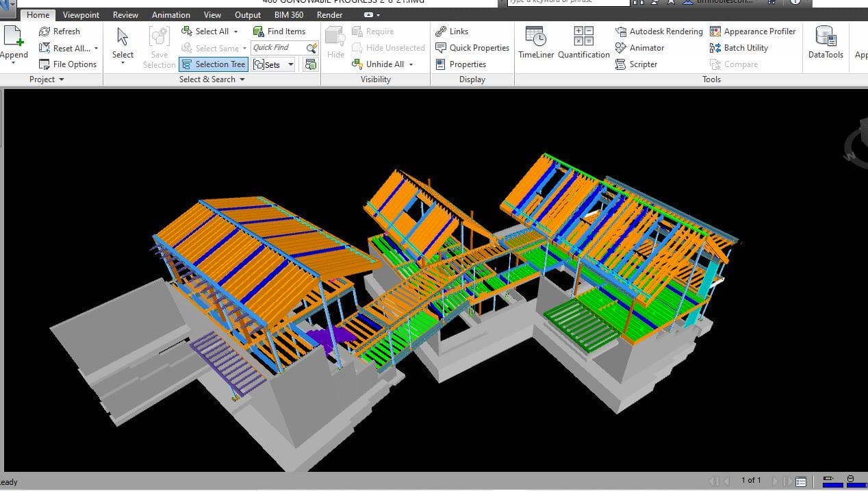
Task: Start Autodesk Rendering
Action: pos(658,31)
